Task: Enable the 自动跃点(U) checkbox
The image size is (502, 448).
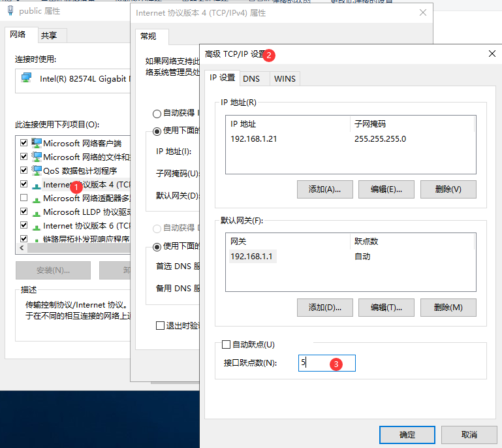Action: [227, 344]
